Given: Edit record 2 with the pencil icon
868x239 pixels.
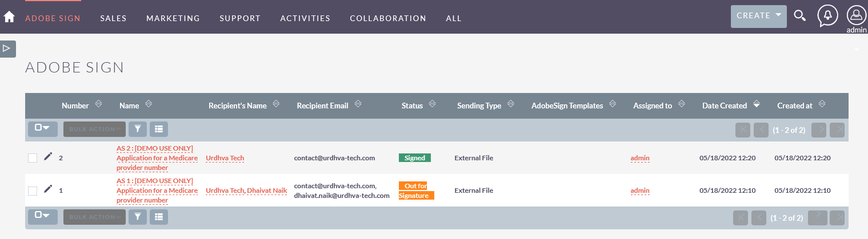Looking at the screenshot, I should click(48, 157).
